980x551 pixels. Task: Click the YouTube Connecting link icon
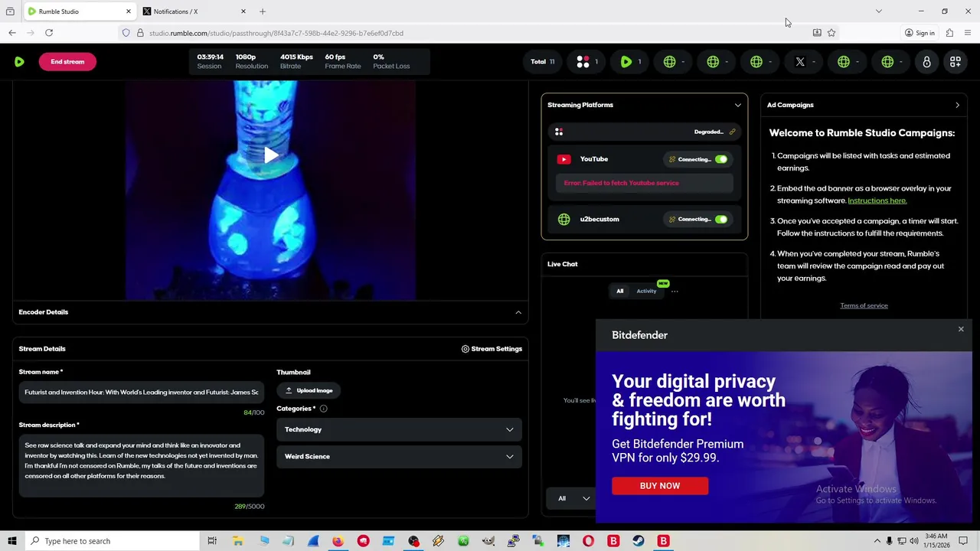[x=672, y=159]
